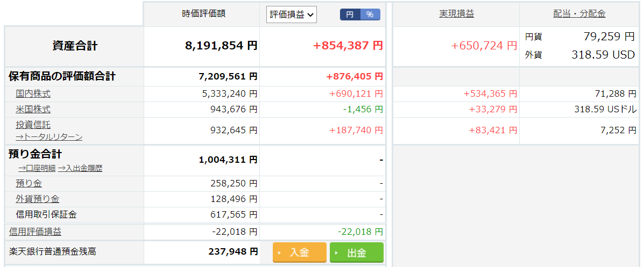Select domestic realized profit +534,365 円
Image resolution: width=644 pixels, height=267 pixels.
click(490, 94)
